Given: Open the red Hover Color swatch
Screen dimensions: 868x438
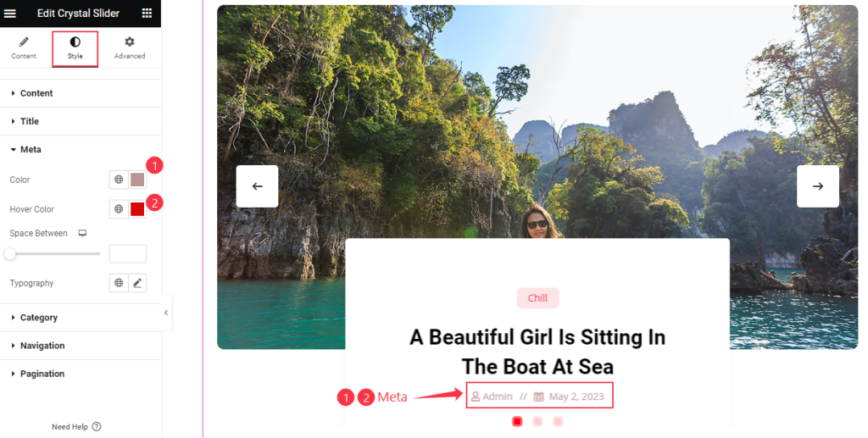Looking at the screenshot, I should (x=137, y=209).
